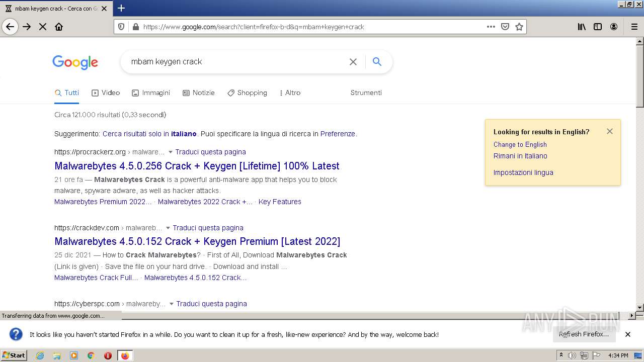The image size is (644, 362).
Task: Open Malwarebytes 4.5.0.152 Crack result
Action: coord(197,241)
